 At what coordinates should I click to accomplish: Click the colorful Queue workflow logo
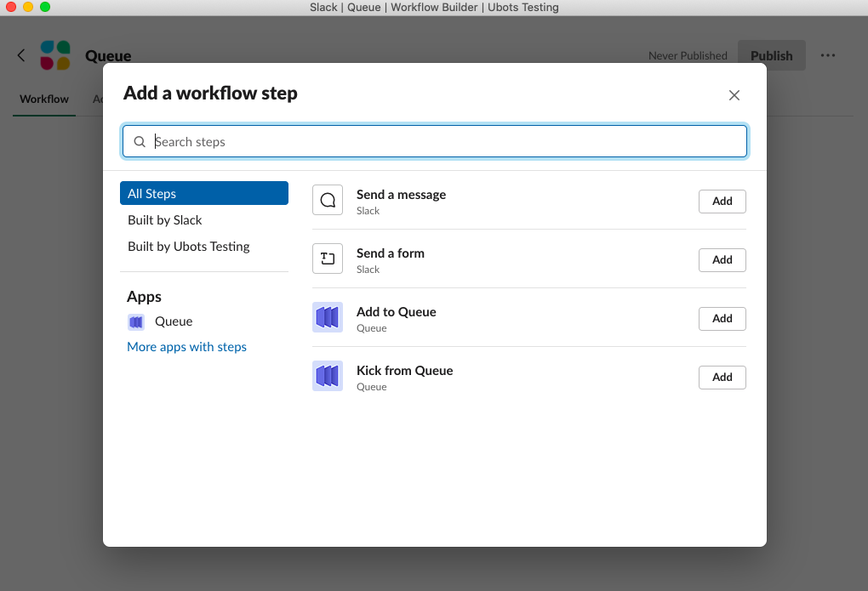(55, 55)
